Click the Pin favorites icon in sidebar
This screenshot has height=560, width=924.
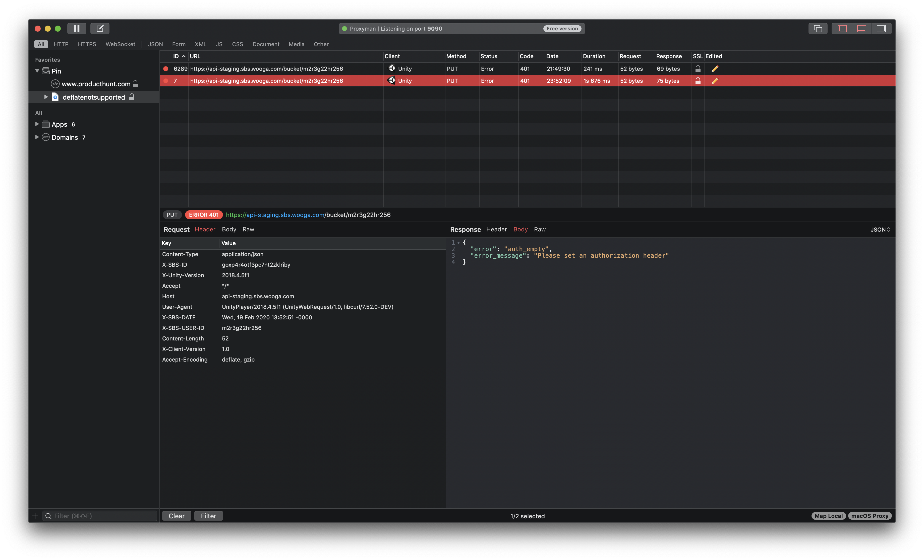[x=45, y=71]
